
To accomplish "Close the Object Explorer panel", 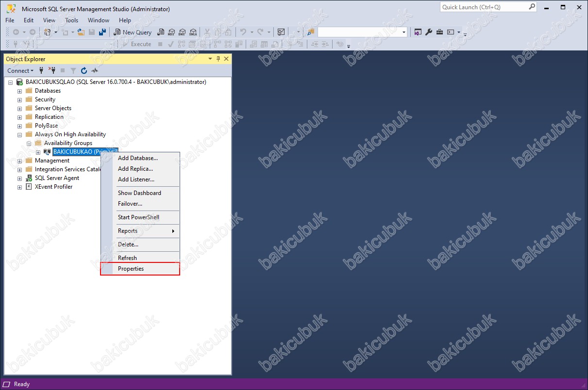I will [226, 59].
